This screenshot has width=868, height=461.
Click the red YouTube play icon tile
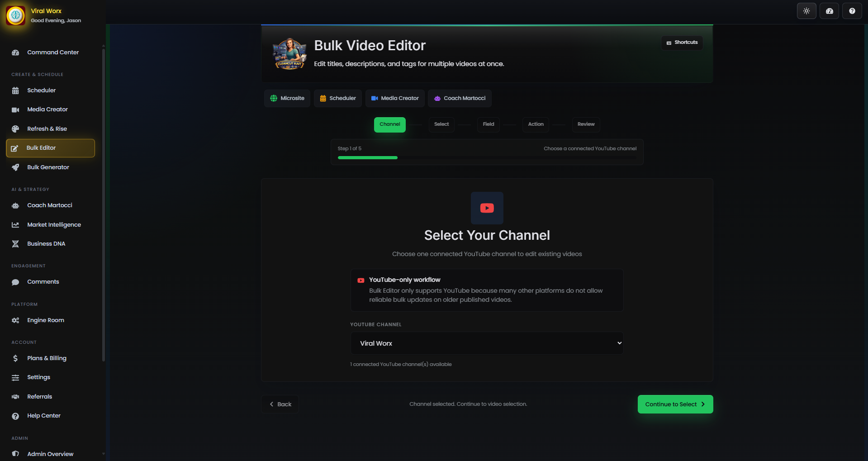pos(487,208)
